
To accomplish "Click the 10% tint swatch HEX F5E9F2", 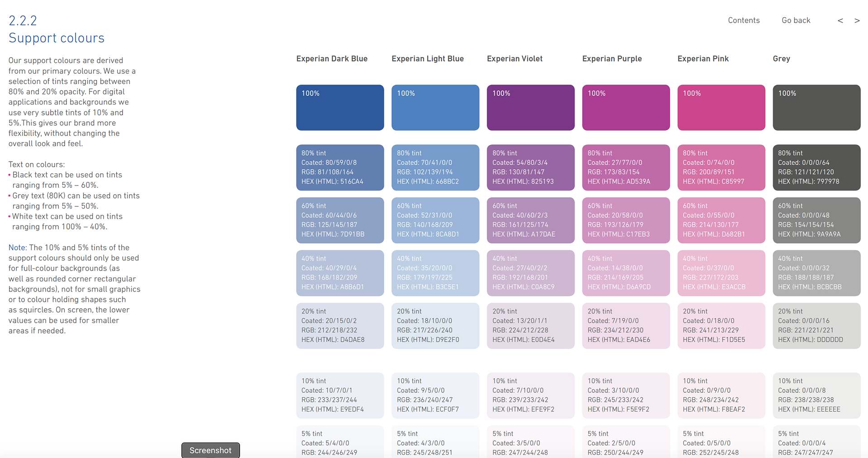I will click(626, 396).
